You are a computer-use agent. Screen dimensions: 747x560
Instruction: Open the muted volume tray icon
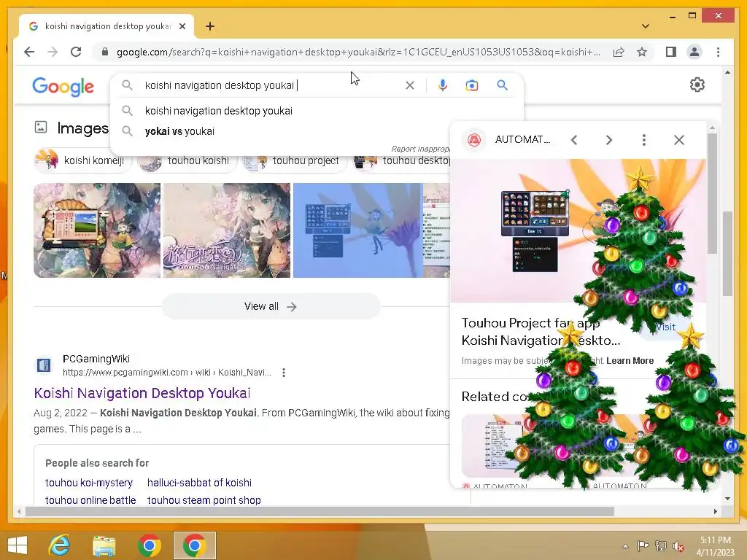click(x=678, y=546)
